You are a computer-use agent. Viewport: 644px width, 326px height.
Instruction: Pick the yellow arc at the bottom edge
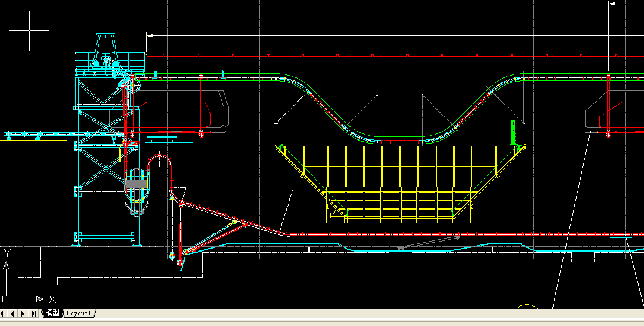tap(527, 307)
